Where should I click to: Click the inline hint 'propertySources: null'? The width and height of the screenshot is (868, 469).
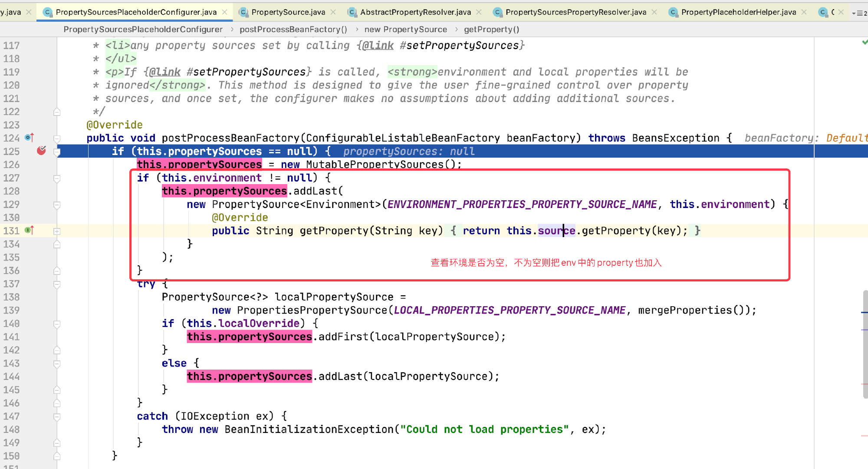[x=408, y=151]
